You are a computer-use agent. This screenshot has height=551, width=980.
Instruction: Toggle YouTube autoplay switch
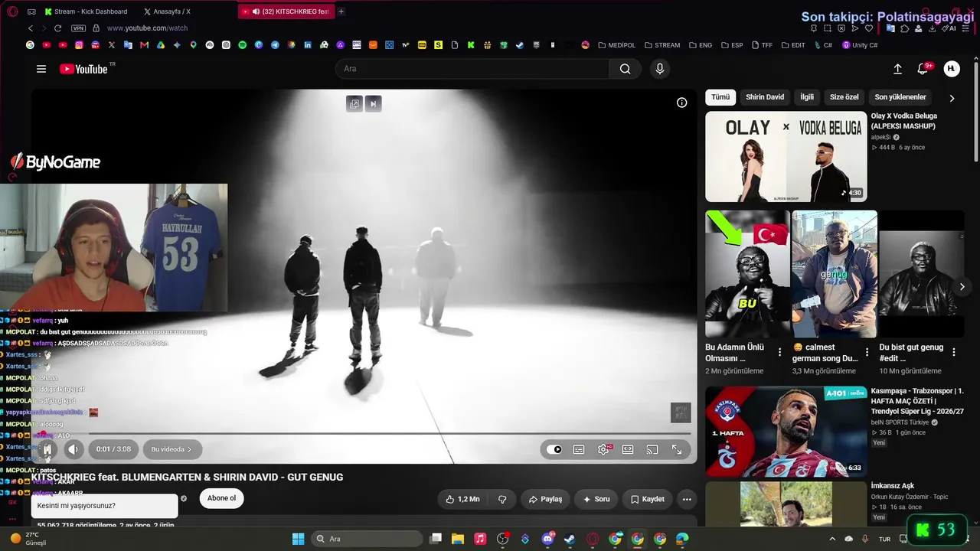(554, 449)
